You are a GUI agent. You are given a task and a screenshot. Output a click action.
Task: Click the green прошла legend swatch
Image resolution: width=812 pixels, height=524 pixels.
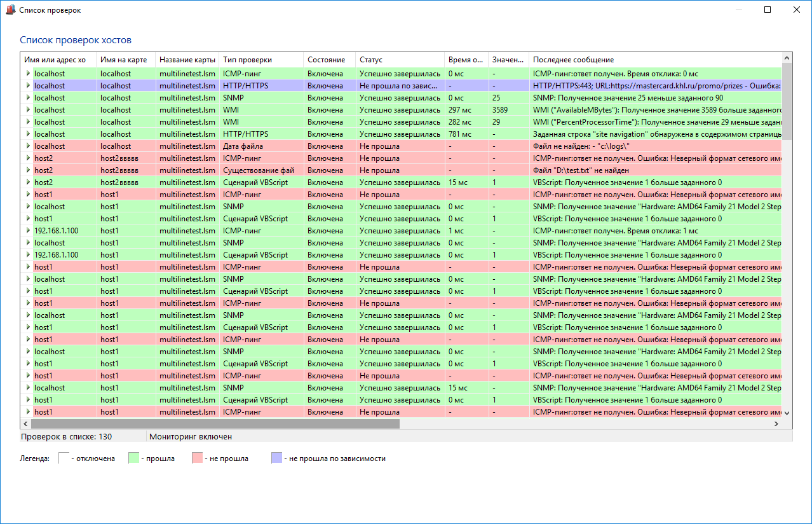coord(133,458)
